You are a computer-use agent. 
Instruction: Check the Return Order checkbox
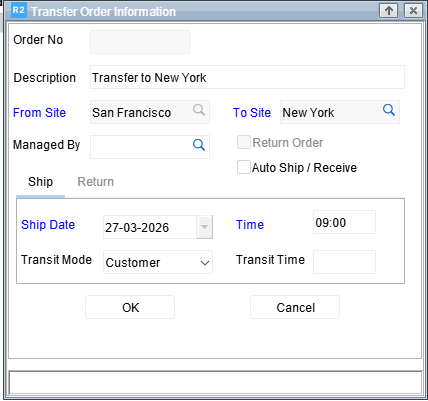pos(244,142)
